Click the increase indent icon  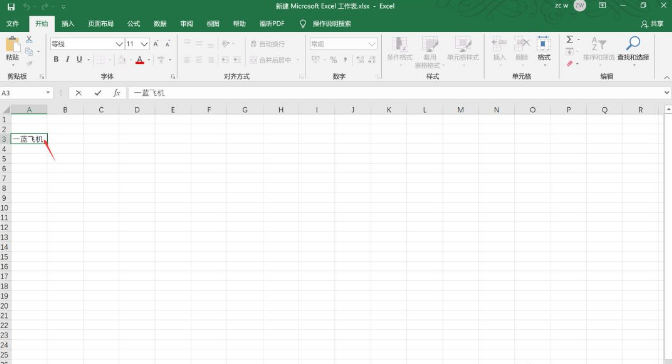click(237, 60)
